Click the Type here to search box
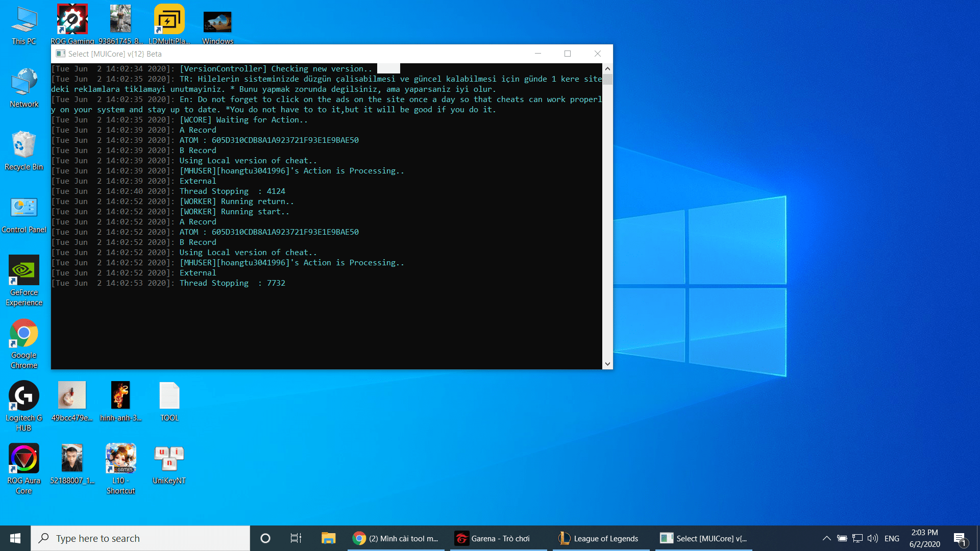 pyautogui.click(x=140, y=538)
